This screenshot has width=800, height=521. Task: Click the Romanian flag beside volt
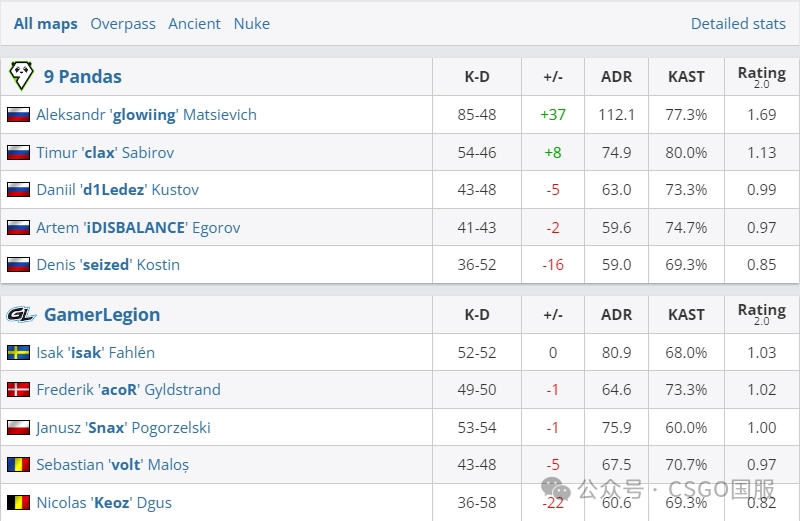pos(18,465)
